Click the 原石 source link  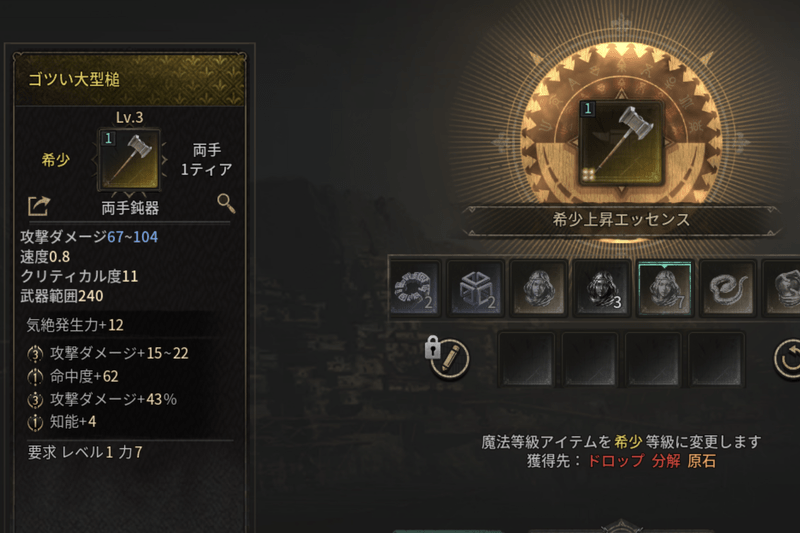click(x=702, y=461)
